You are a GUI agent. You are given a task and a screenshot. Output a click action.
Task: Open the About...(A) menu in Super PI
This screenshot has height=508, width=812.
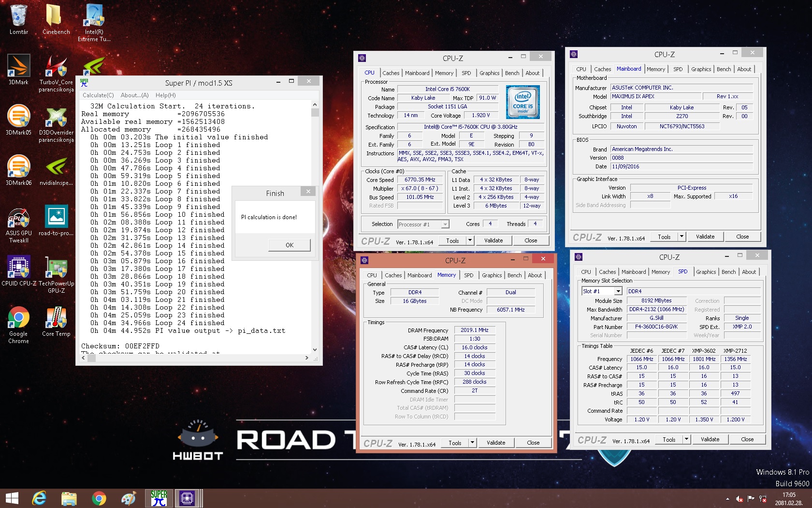pos(134,95)
